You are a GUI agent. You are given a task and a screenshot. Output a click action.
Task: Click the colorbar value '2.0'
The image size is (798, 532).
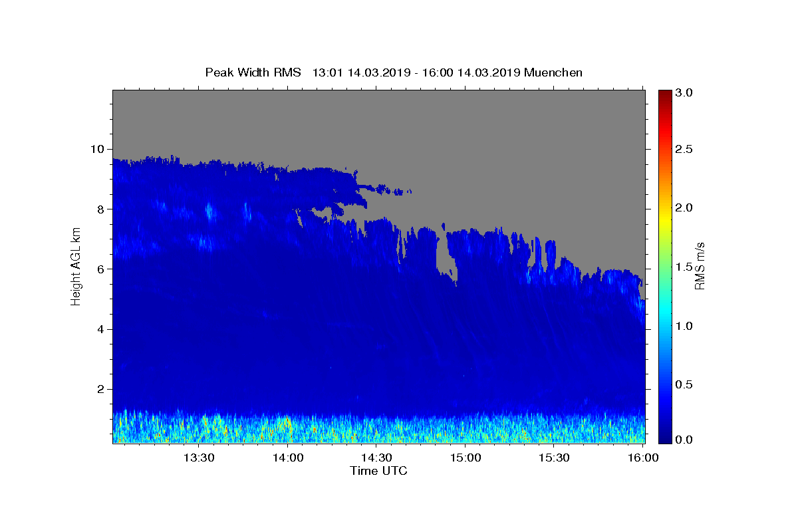pos(684,207)
